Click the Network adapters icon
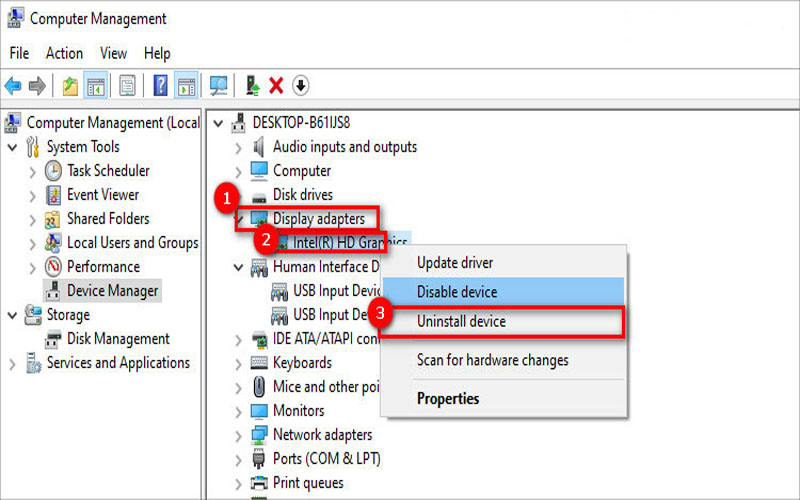 259,435
